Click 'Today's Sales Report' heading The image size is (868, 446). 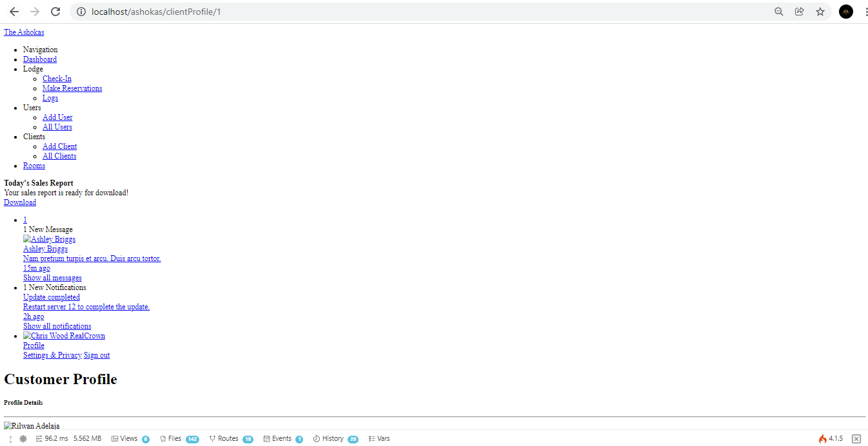[x=39, y=183]
